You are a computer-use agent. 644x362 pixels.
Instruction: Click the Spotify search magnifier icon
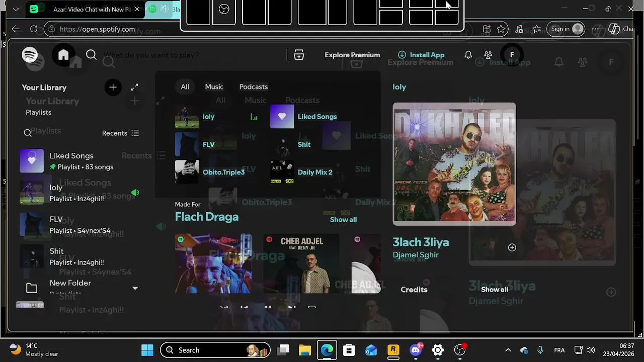[91, 55]
